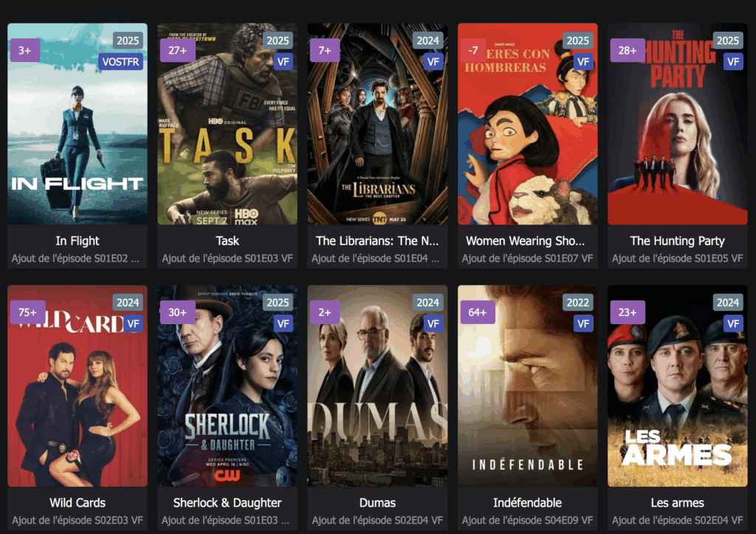Click the 27+ badge on Task
This screenshot has height=534, width=756.
177,50
